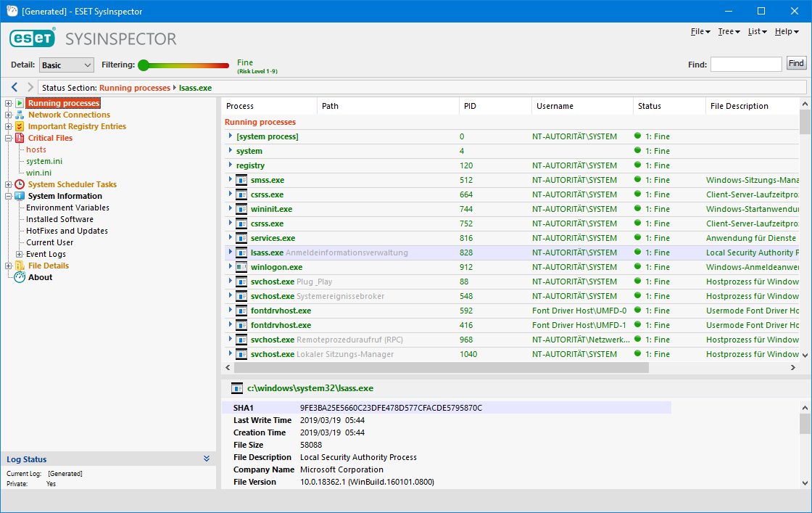Open the Help menu
The width and height of the screenshot is (812, 513).
click(x=787, y=32)
